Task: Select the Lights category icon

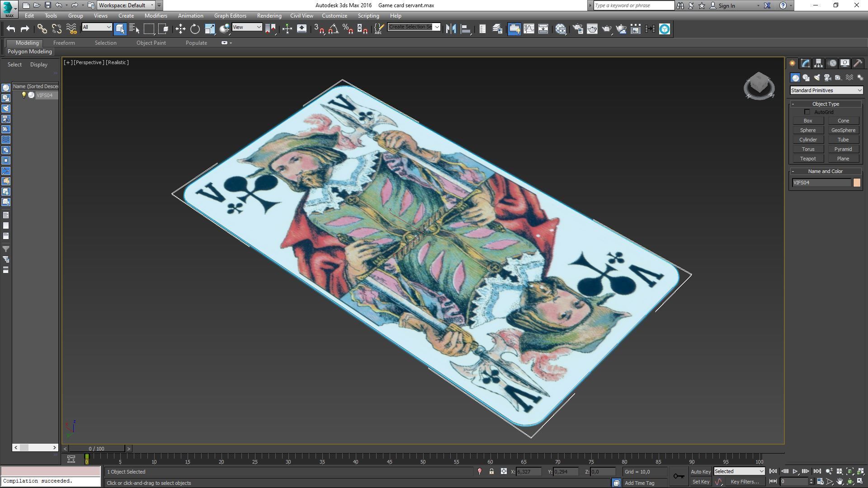Action: pyautogui.click(x=817, y=78)
